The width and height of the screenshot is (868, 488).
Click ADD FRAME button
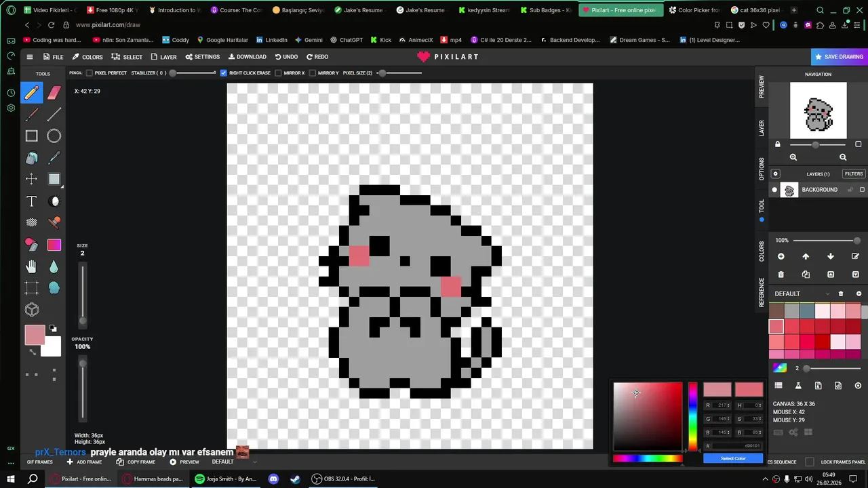84,462
